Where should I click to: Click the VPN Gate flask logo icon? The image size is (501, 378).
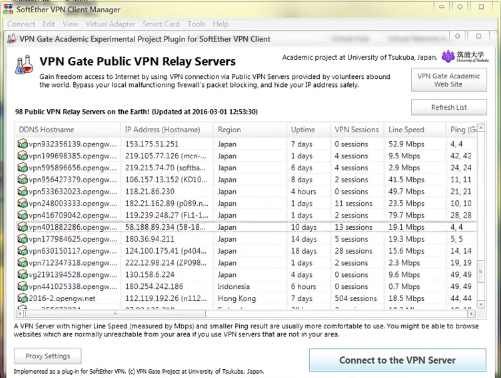click(24, 65)
